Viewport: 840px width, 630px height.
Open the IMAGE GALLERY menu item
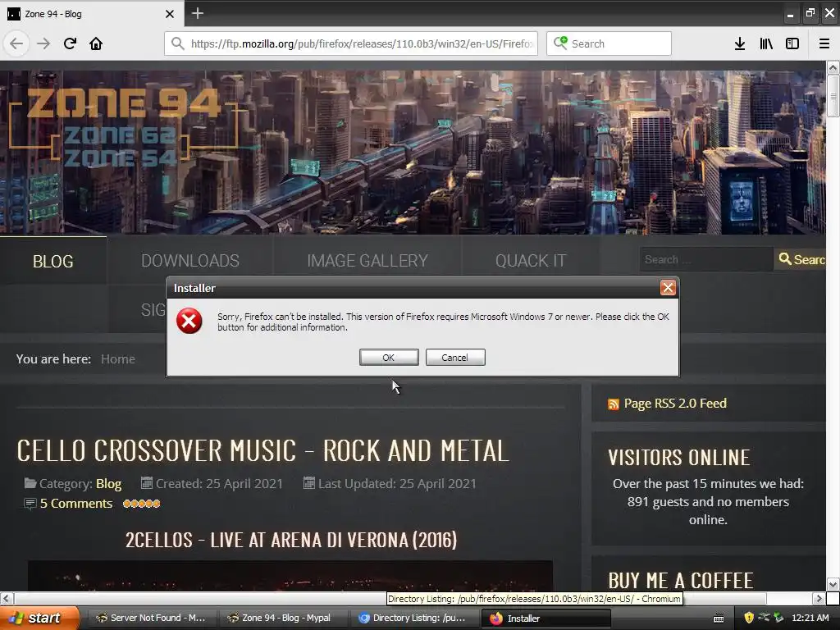367,261
